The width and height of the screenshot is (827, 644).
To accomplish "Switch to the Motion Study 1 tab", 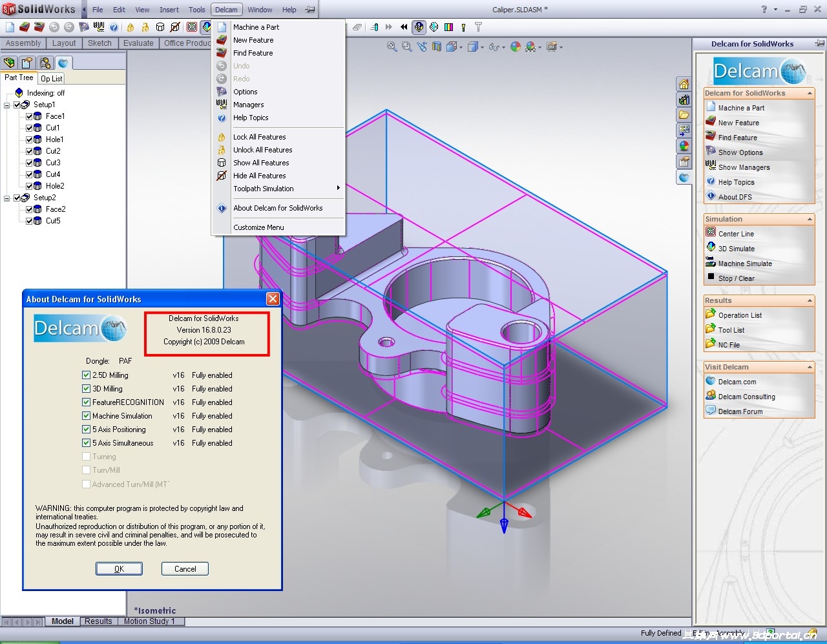I will click(149, 621).
